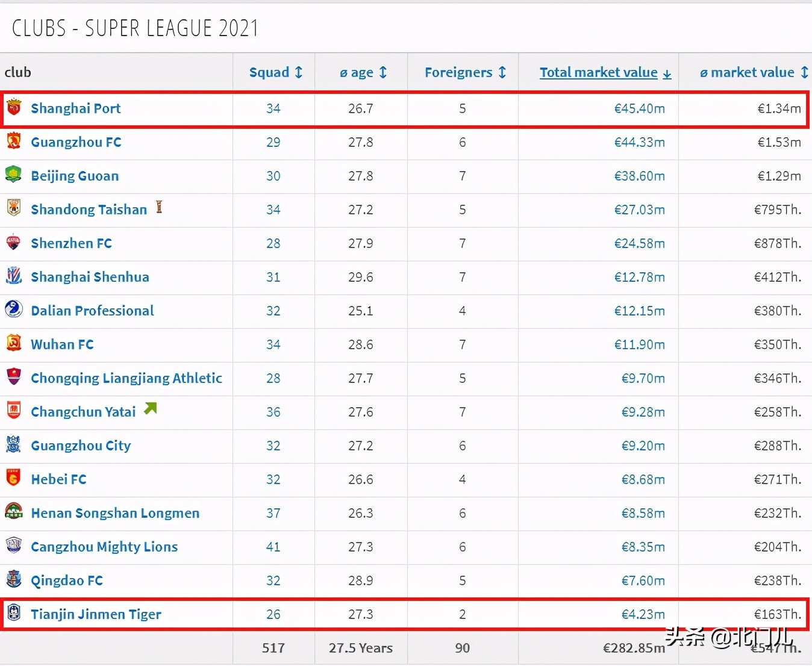Click Guangzhou FC average value €1.53m
812x666 pixels.
click(x=779, y=142)
